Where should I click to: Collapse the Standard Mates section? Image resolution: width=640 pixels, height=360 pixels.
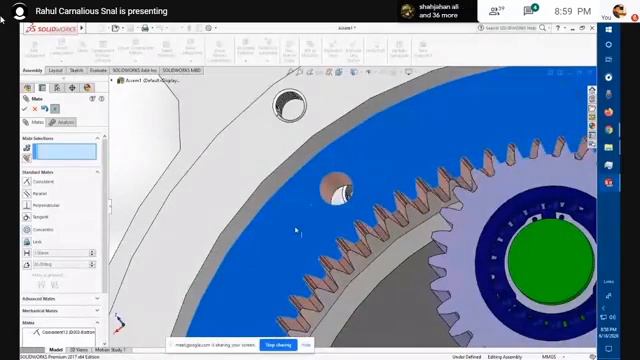[x=97, y=172]
